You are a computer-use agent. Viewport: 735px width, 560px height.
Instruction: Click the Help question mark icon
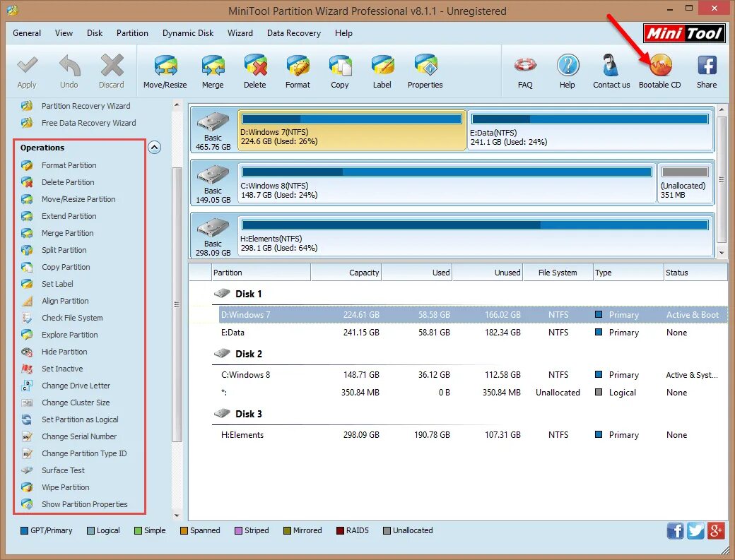(x=568, y=66)
